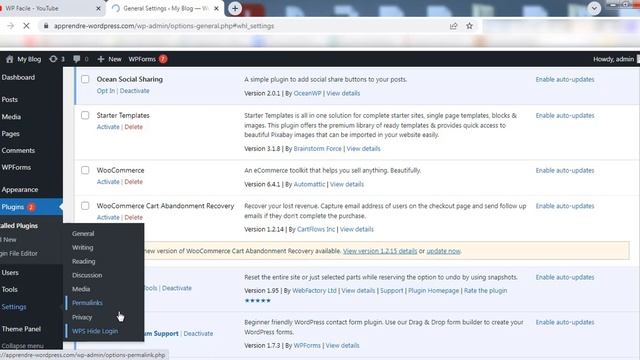The width and height of the screenshot is (640, 360).
Task: Choose Permalinks in Settings flyout
Action: point(87,303)
